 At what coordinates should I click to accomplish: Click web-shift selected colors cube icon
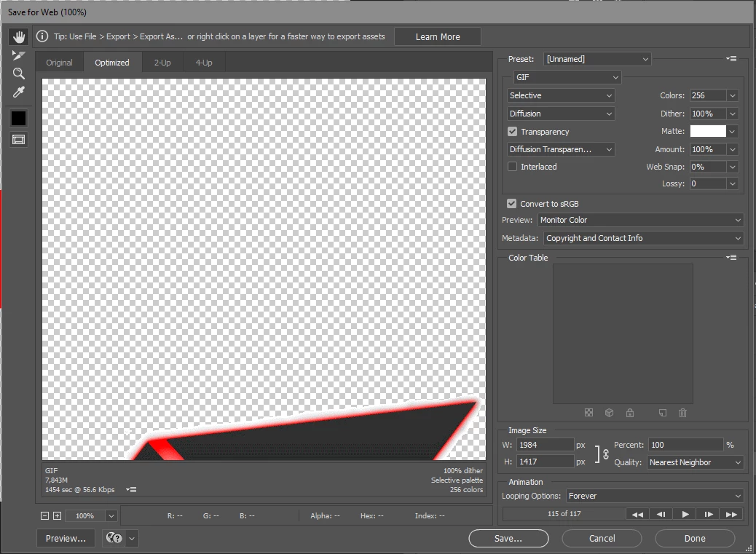coord(610,413)
